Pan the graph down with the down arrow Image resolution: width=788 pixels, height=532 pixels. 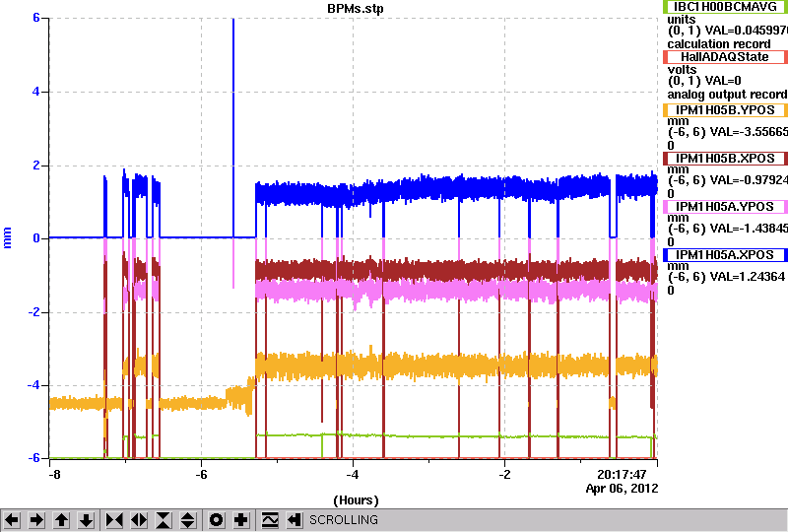pos(87,520)
